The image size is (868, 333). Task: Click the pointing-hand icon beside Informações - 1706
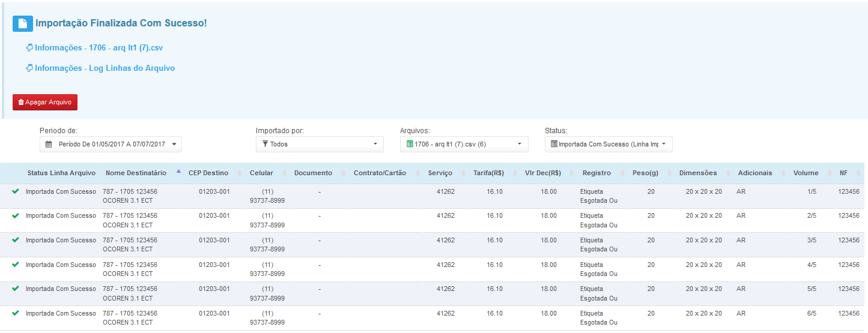(29, 47)
